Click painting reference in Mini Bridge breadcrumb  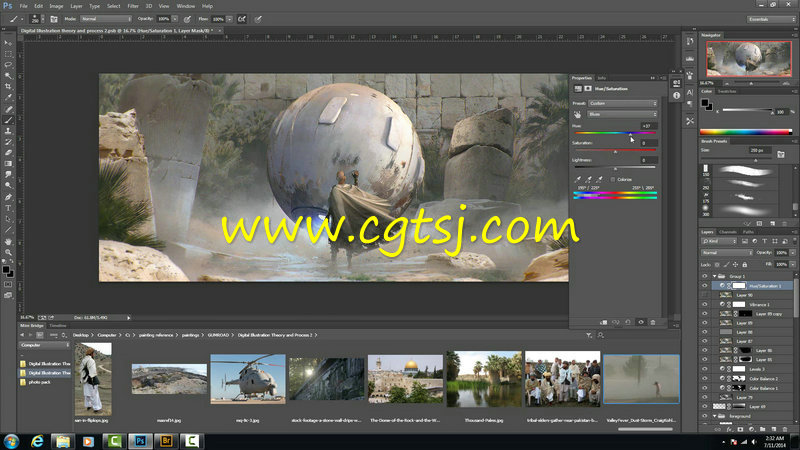coord(156,335)
